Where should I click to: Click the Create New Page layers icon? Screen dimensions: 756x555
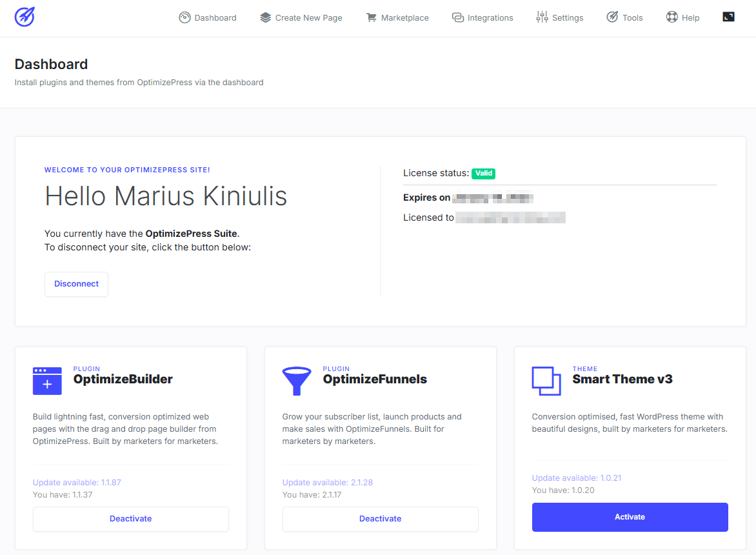pyautogui.click(x=266, y=17)
